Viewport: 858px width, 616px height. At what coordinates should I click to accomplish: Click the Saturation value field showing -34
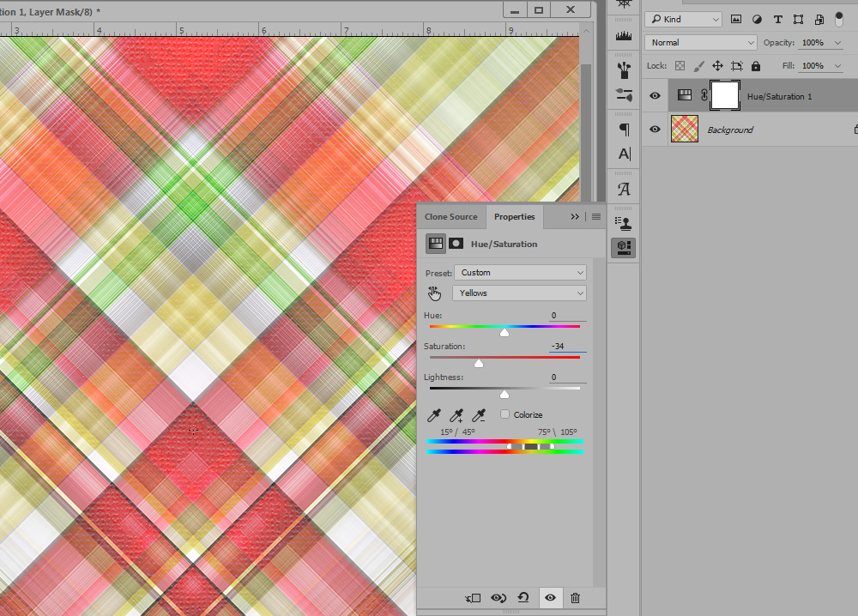pos(567,347)
